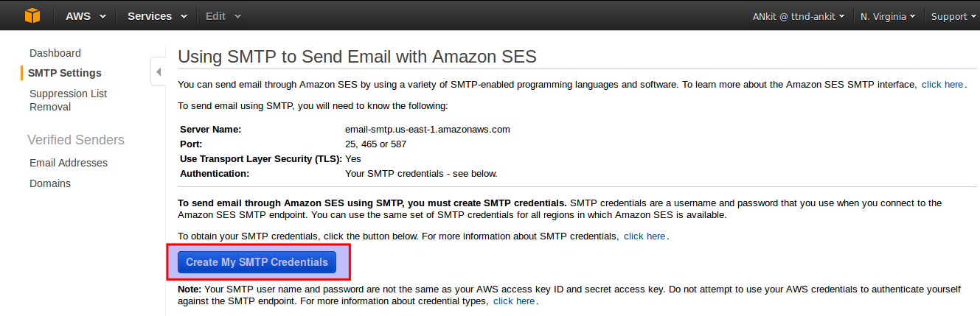980x316 pixels.
Task: Click the Verified Senders section heading
Action: coord(76,140)
